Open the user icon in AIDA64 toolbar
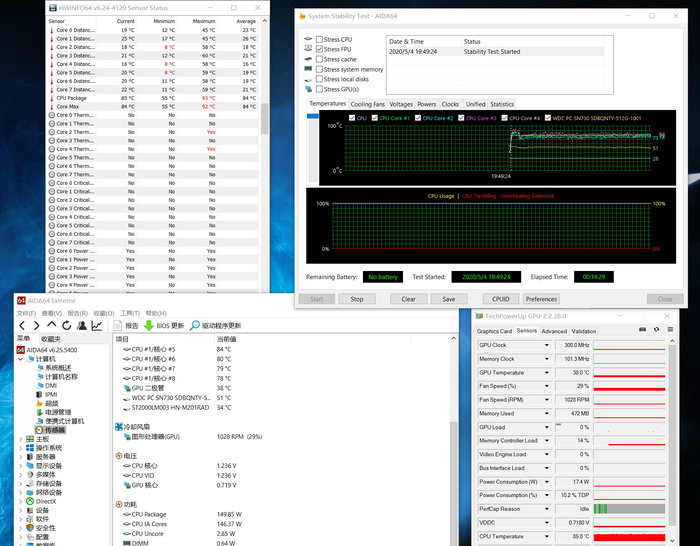700x546 pixels. (82, 325)
